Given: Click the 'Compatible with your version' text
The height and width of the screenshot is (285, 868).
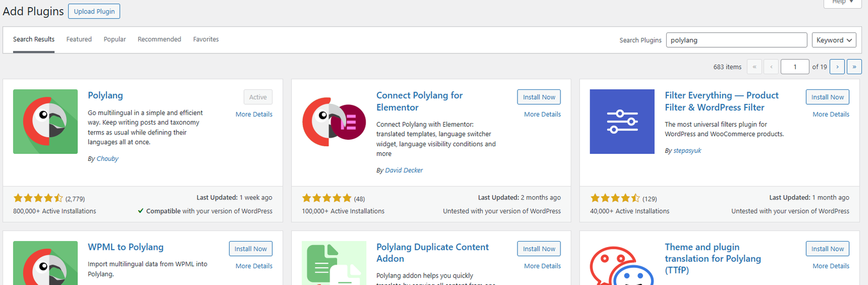Looking at the screenshot, I should click(209, 211).
